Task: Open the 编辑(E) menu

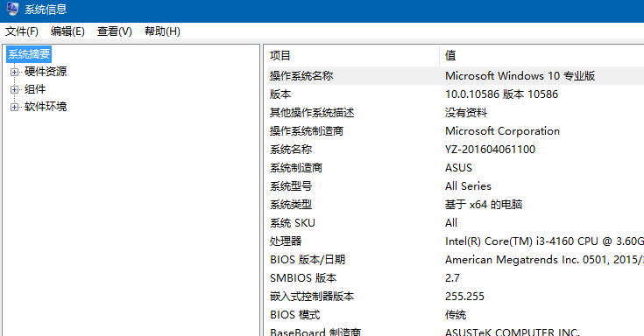Action: pyautogui.click(x=67, y=31)
